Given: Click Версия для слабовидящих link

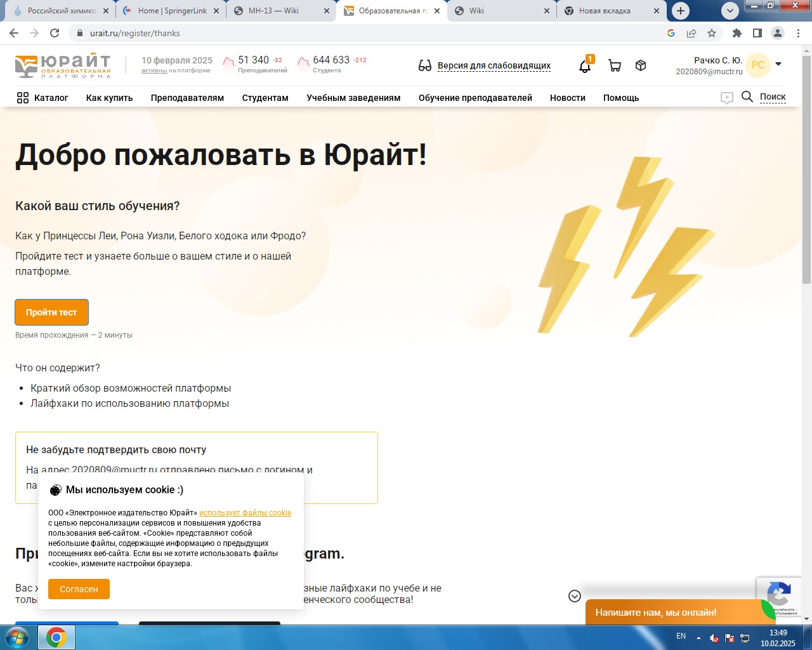Looking at the screenshot, I should coord(494,65).
